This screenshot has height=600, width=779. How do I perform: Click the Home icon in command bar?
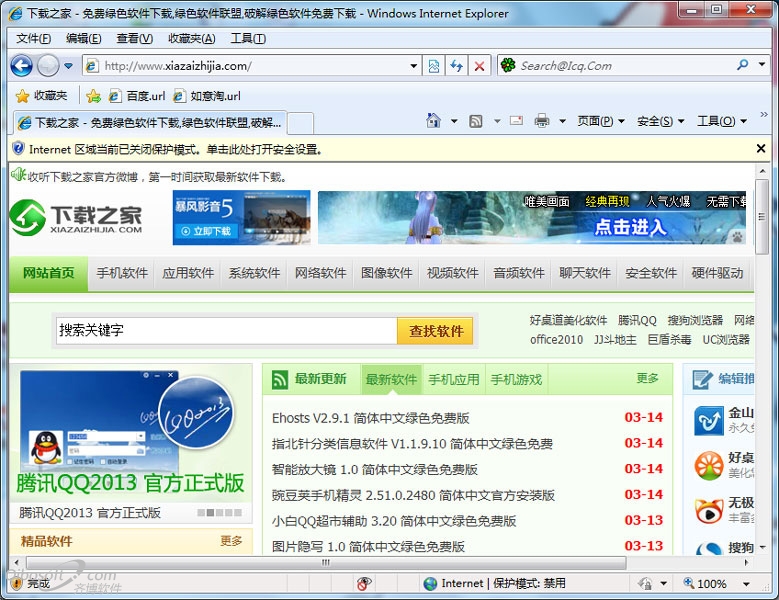point(433,120)
